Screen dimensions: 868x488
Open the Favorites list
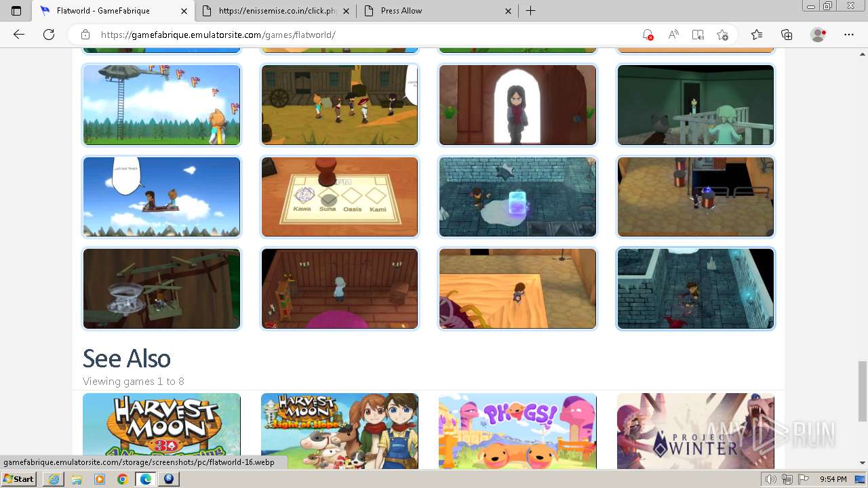(757, 35)
